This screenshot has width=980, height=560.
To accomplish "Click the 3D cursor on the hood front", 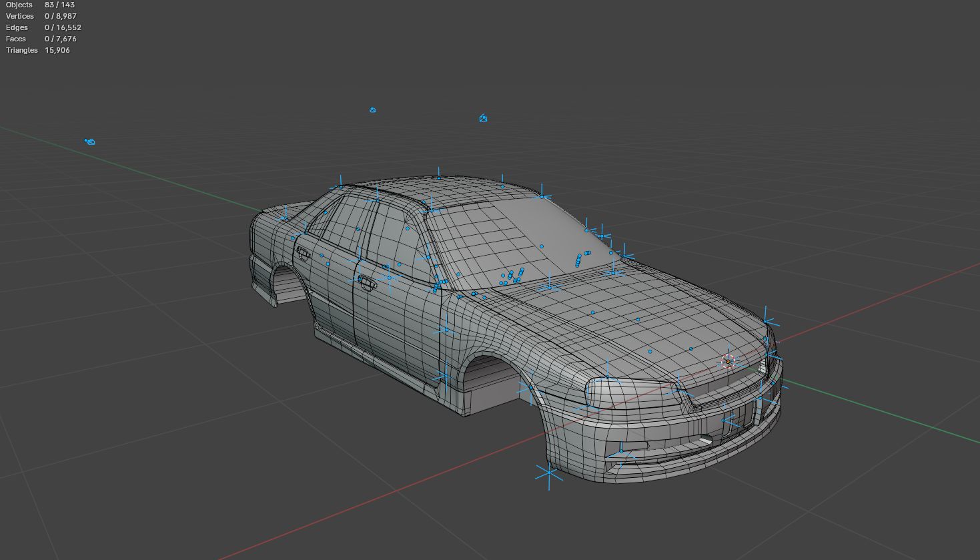I will 728,362.
